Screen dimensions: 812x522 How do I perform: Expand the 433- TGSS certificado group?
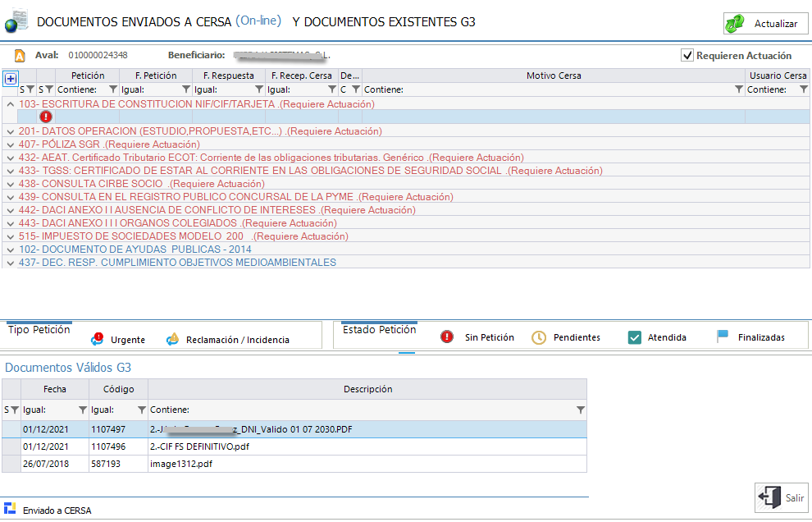point(10,171)
